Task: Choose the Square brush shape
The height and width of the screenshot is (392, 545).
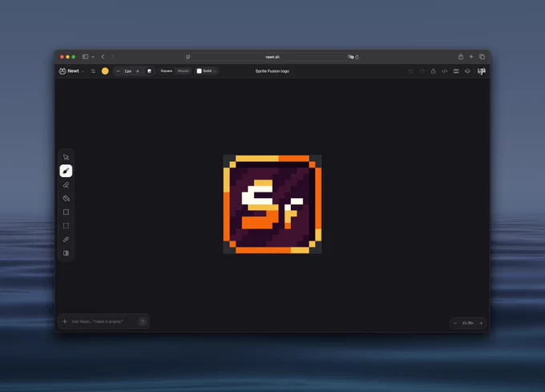Action: [167, 71]
